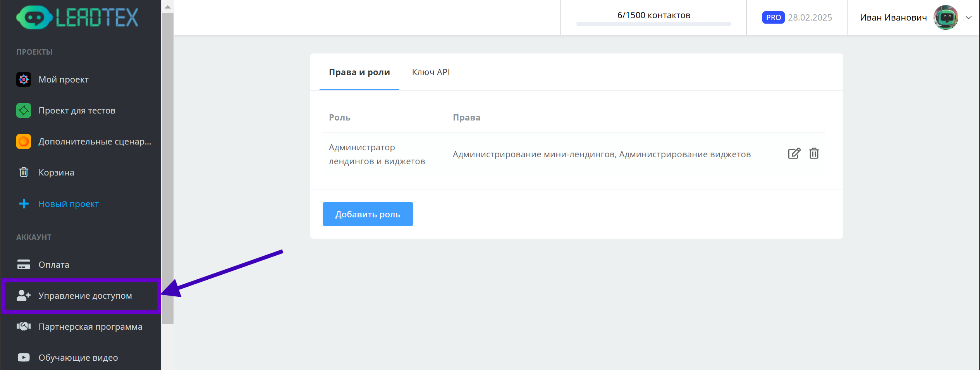Click the contacts usage progress bar
The image size is (980, 370).
point(653,24)
